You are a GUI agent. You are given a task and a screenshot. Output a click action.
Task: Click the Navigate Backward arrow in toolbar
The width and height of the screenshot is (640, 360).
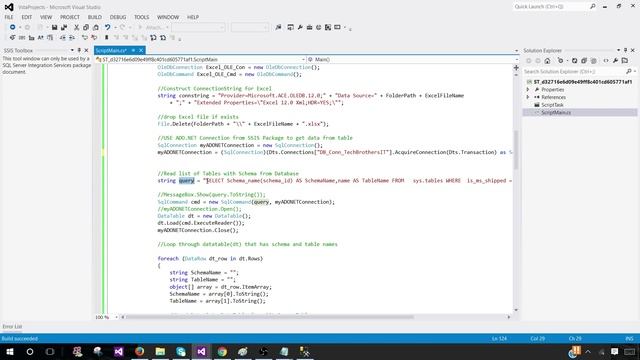point(12,27)
